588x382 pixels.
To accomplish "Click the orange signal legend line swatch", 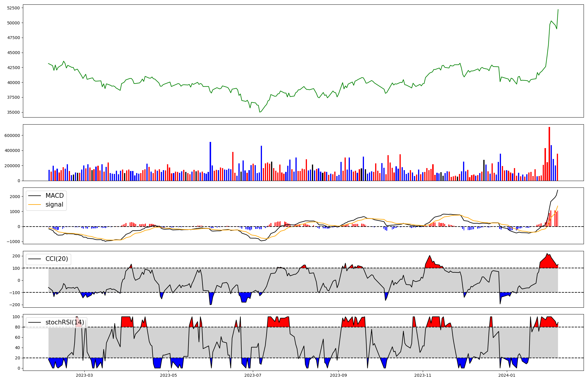I will pyautogui.click(x=34, y=205).
